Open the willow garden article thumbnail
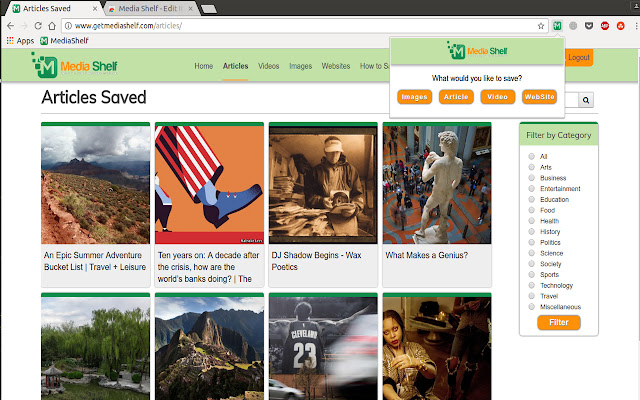 96,348
